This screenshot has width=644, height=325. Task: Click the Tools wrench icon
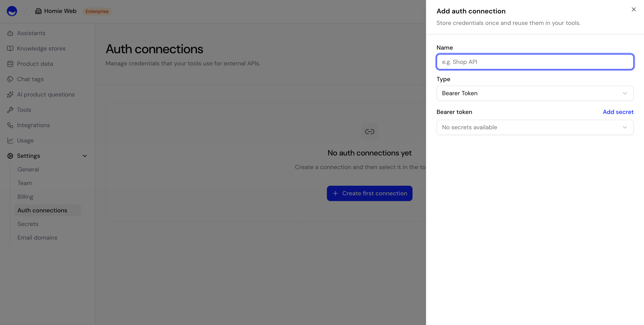(x=10, y=110)
